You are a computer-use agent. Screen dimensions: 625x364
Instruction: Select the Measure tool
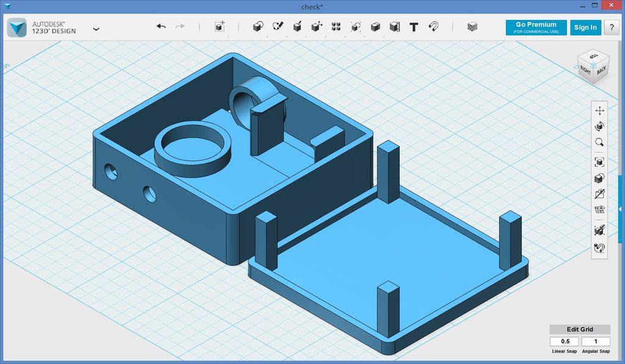(395, 27)
